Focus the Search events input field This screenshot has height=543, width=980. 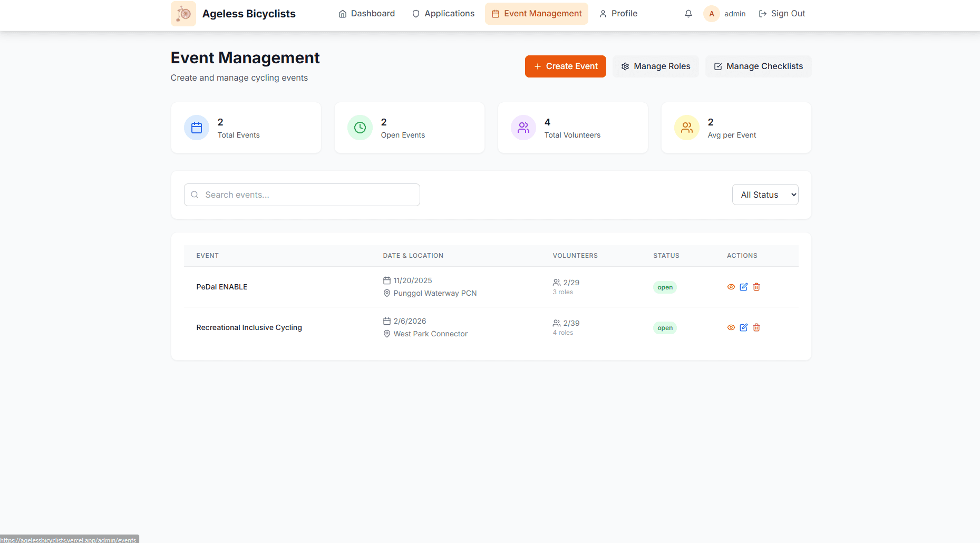[302, 195]
